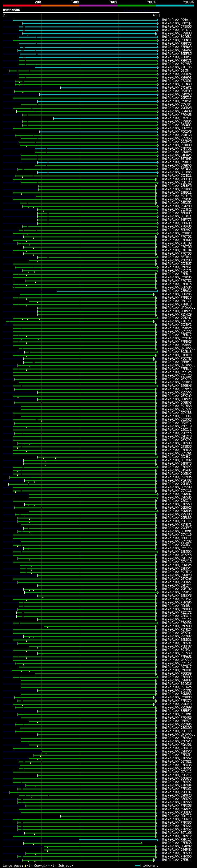Screen dimensions: 197x868
Task: Click the cyan alignment bar for UniRef100_Q7XAF1
Action: pyautogui.click(x=109, y=88)
